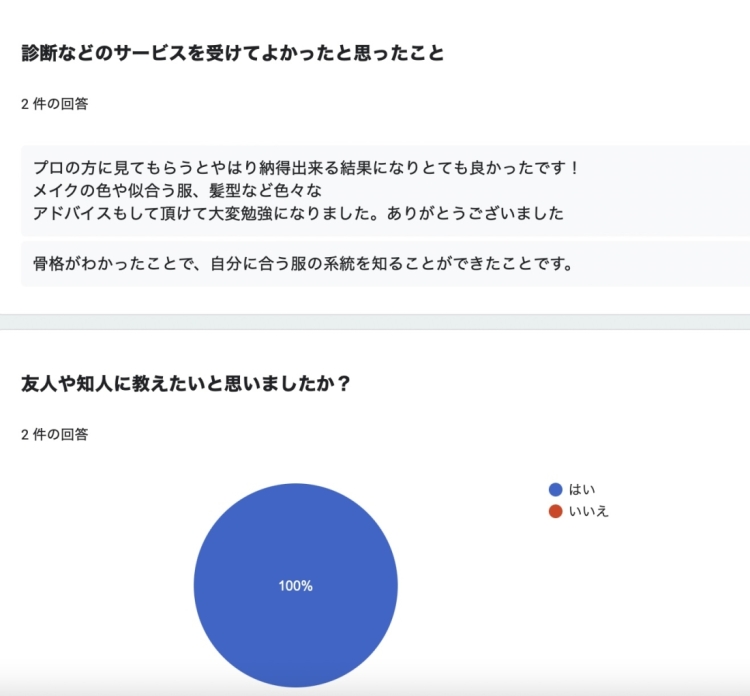The image size is (750, 696).
Task: Click the lower 2 件の回答 count
Action: pos(55,434)
